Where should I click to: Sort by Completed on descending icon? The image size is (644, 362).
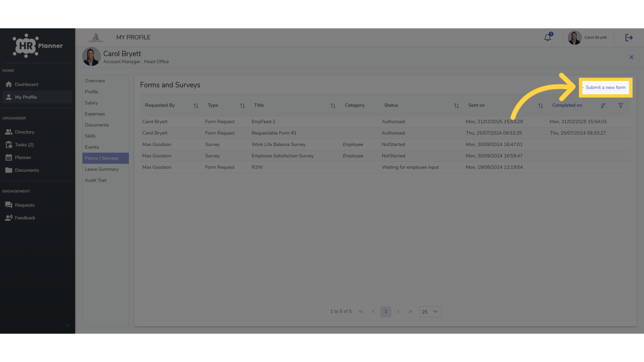(603, 106)
